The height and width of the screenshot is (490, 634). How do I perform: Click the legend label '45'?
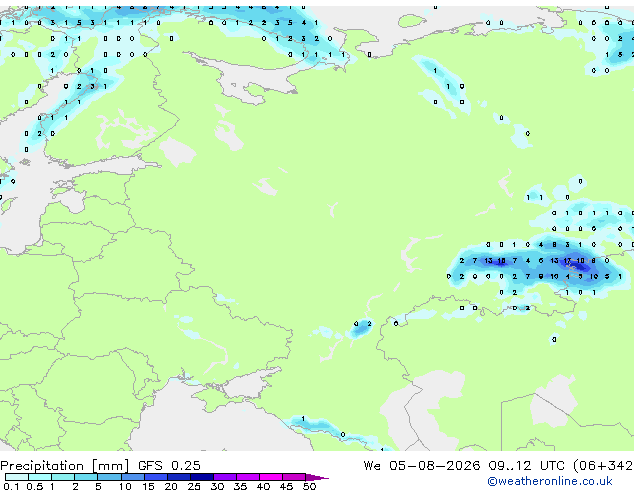tap(286, 486)
